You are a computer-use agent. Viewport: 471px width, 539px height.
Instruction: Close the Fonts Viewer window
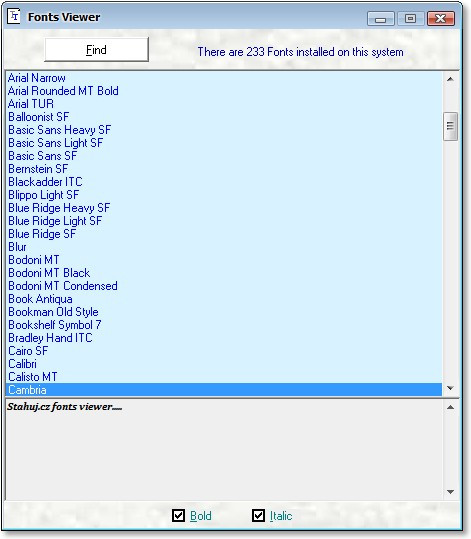pos(441,19)
